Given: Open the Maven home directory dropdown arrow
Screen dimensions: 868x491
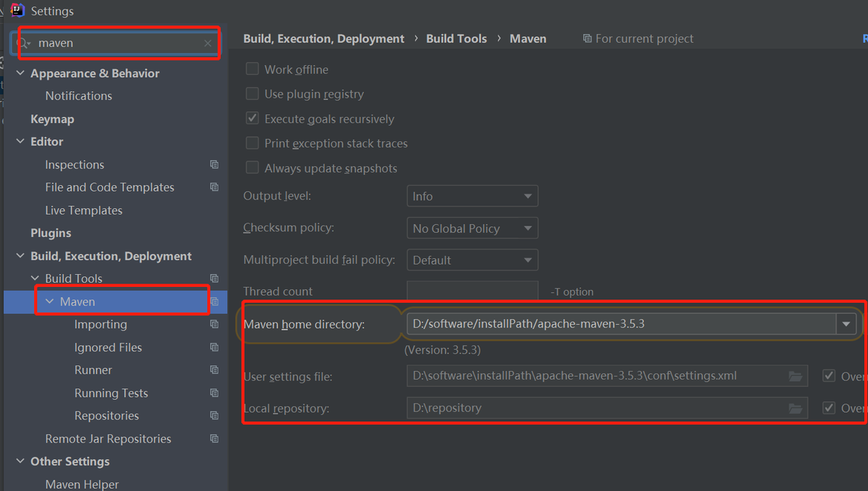Looking at the screenshot, I should pyautogui.click(x=846, y=324).
